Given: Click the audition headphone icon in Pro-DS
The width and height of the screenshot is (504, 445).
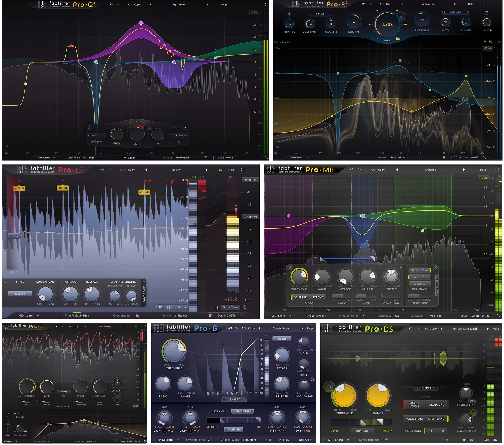Looking at the screenshot, I should click(x=329, y=387).
